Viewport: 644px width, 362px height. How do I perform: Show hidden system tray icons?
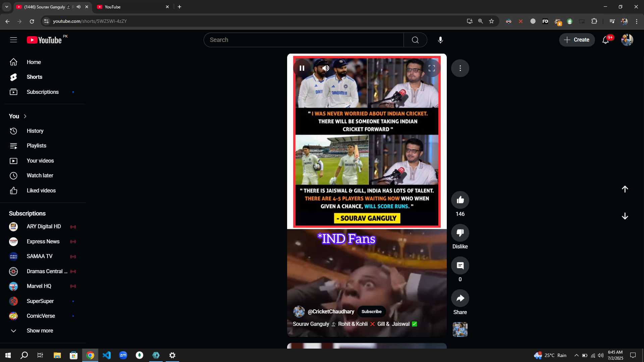pos(576,355)
